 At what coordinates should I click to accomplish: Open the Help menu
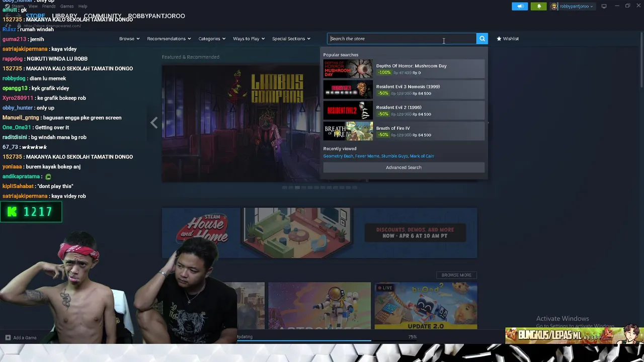click(x=83, y=6)
